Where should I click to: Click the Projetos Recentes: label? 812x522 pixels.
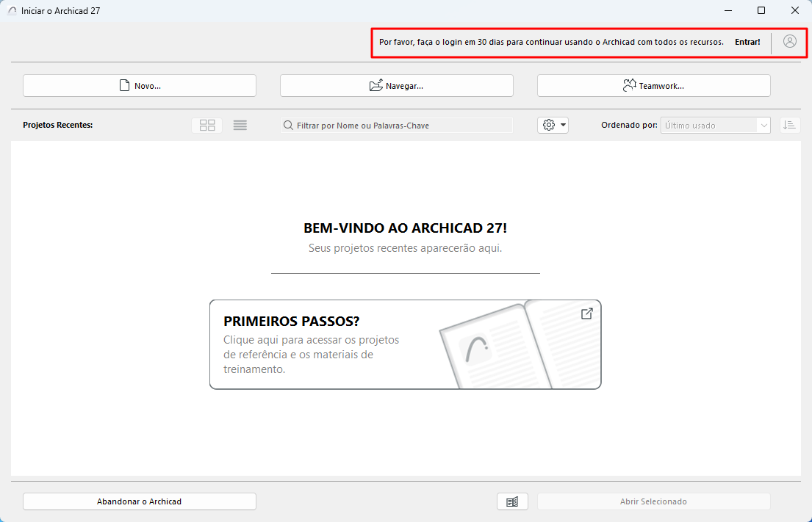(x=57, y=126)
